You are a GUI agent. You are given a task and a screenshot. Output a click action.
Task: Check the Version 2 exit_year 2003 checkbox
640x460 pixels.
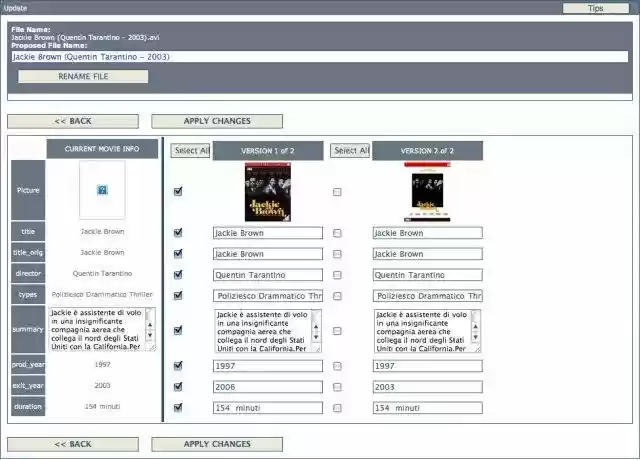tap(337, 387)
